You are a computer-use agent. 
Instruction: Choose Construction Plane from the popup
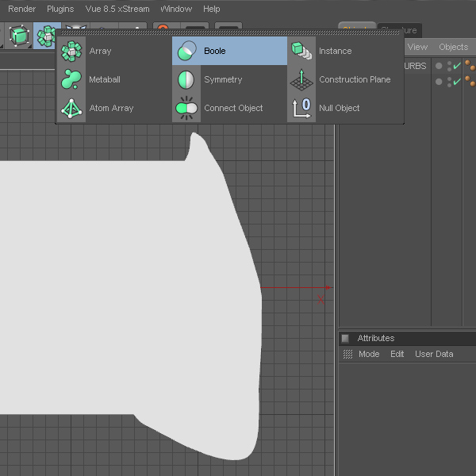coord(345,79)
